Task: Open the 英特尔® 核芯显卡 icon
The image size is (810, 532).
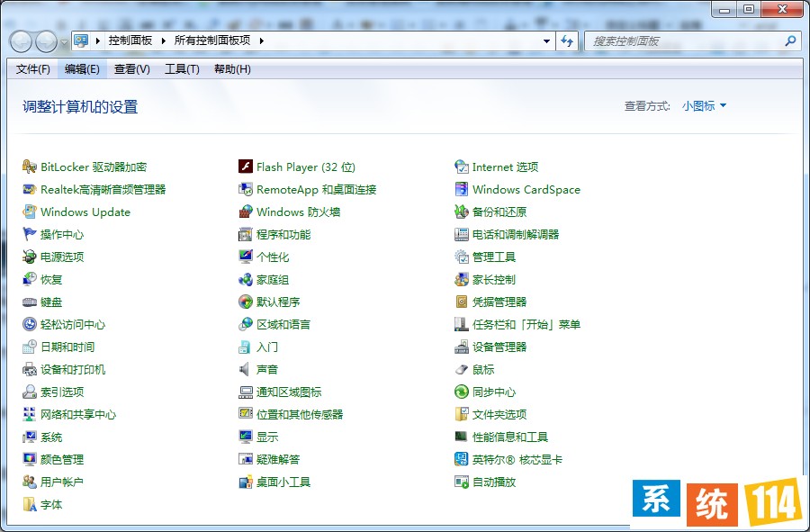Action: (x=462, y=459)
